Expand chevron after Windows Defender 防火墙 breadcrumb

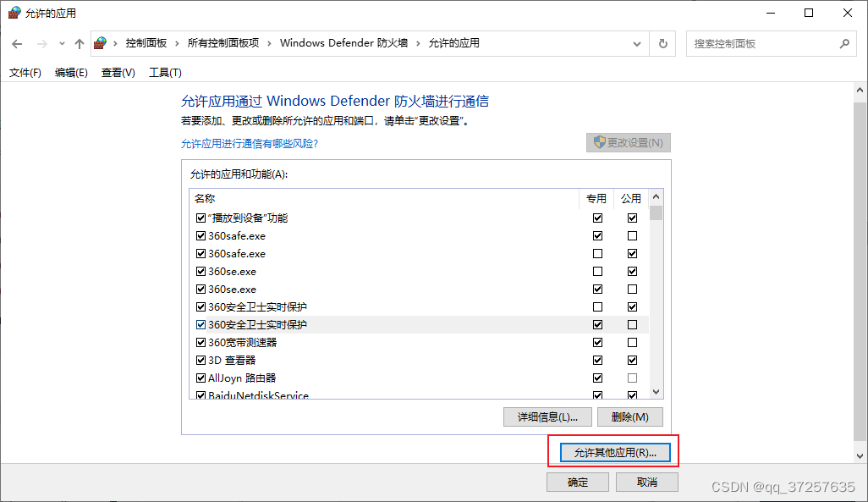pyautogui.click(x=418, y=43)
